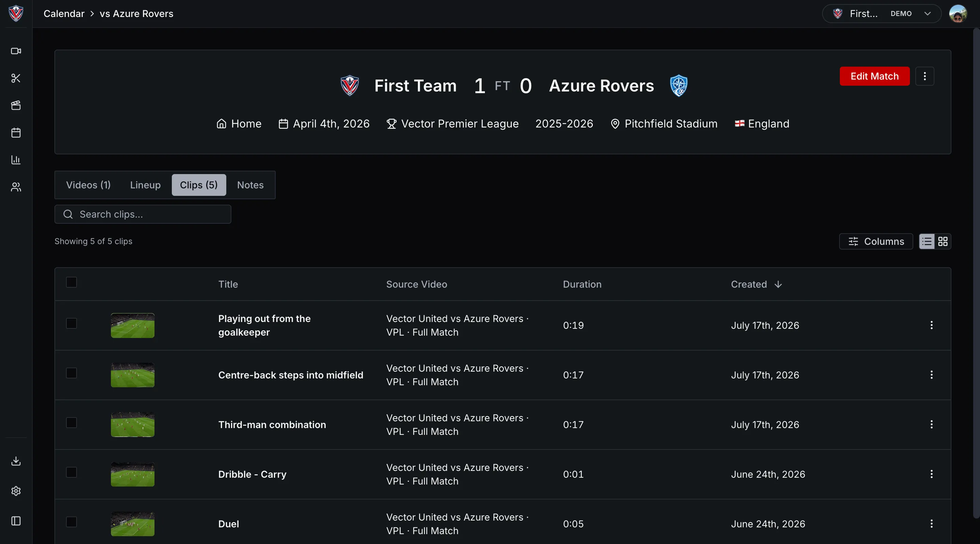Switch to the Lineup tab

[x=145, y=185]
